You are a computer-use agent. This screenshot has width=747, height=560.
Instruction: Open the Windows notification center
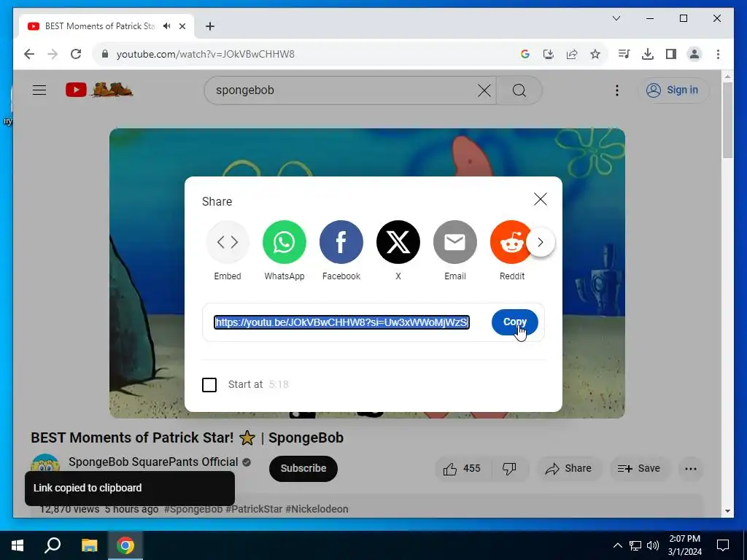[x=723, y=545]
